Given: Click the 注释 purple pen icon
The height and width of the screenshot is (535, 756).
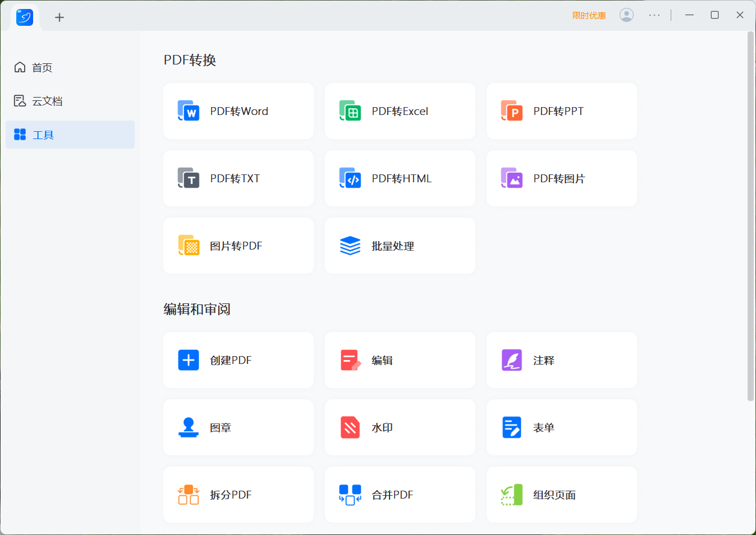Looking at the screenshot, I should pos(512,360).
